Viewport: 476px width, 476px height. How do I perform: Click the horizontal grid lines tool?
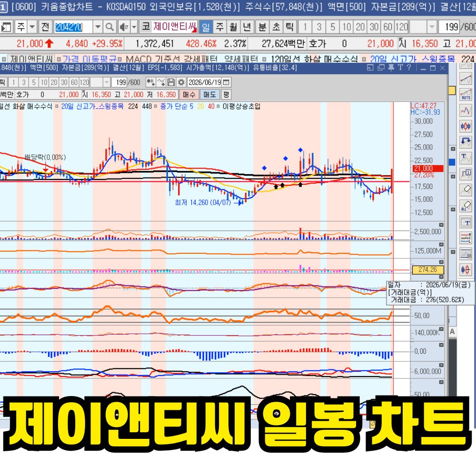pos(466,254)
